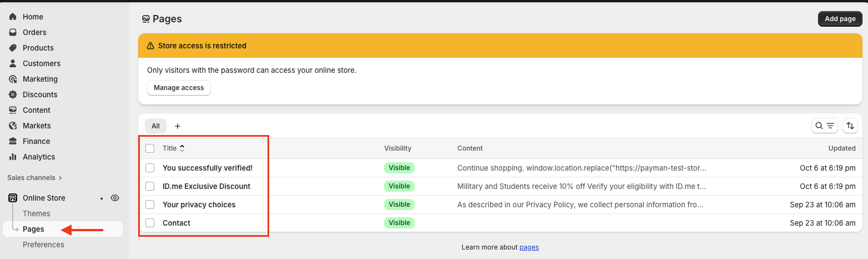Select the ID.me Exclusive Discount checkbox

[150, 186]
